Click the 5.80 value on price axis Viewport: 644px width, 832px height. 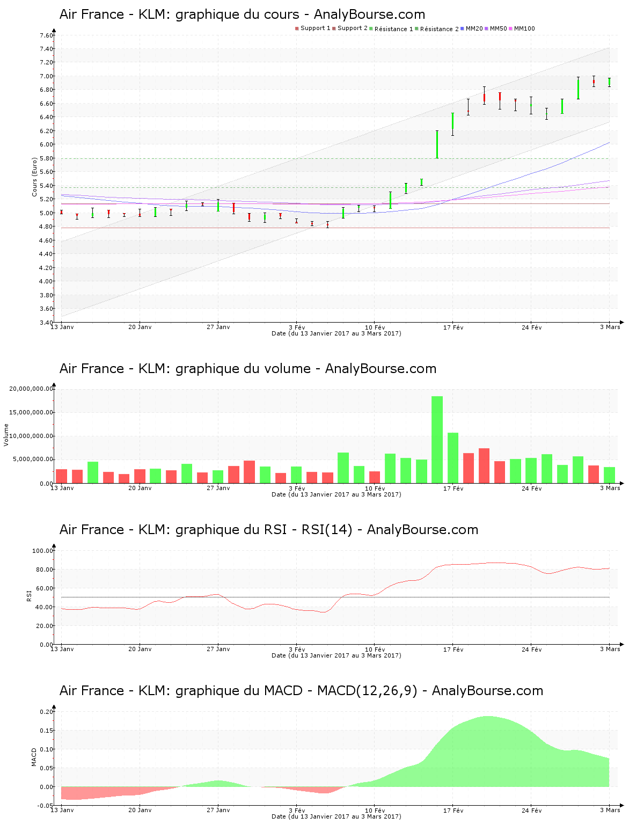pos(46,158)
